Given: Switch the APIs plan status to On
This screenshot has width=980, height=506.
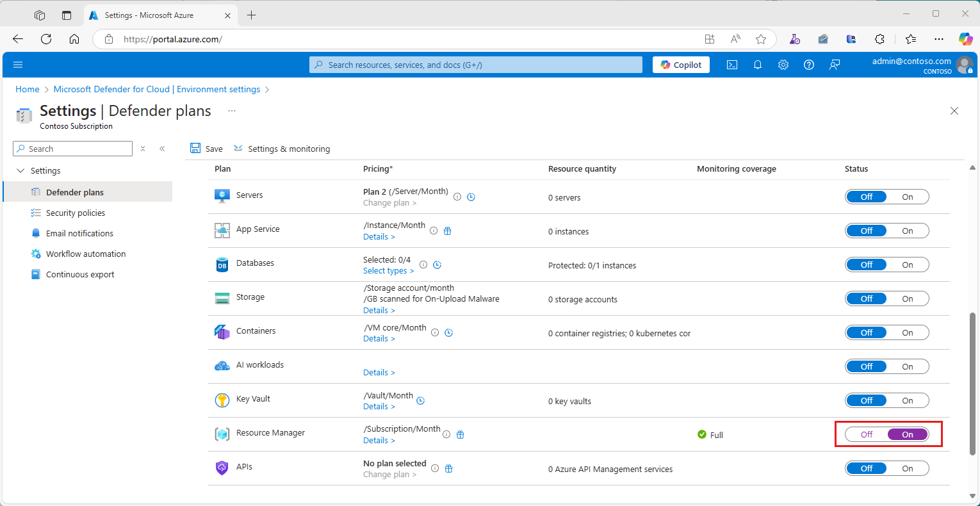Looking at the screenshot, I should click(x=908, y=468).
